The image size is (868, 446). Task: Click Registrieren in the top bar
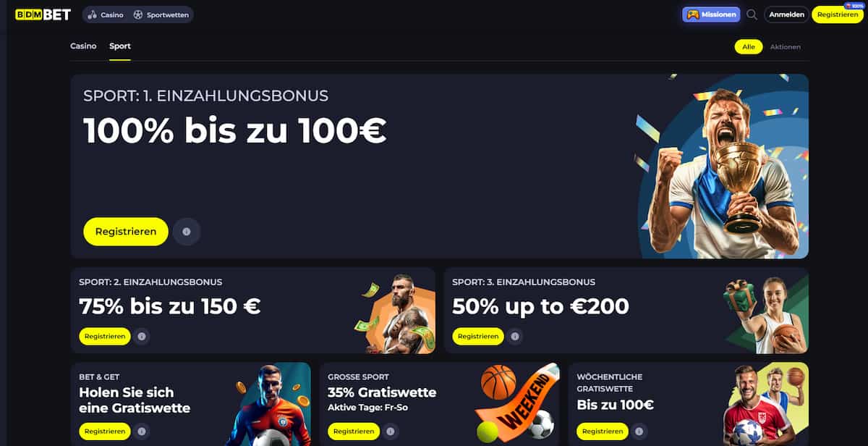pos(838,14)
